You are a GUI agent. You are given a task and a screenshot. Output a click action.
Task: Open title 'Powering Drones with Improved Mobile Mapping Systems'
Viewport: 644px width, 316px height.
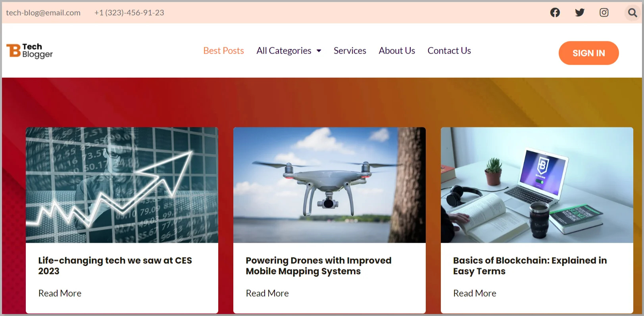pos(319,266)
